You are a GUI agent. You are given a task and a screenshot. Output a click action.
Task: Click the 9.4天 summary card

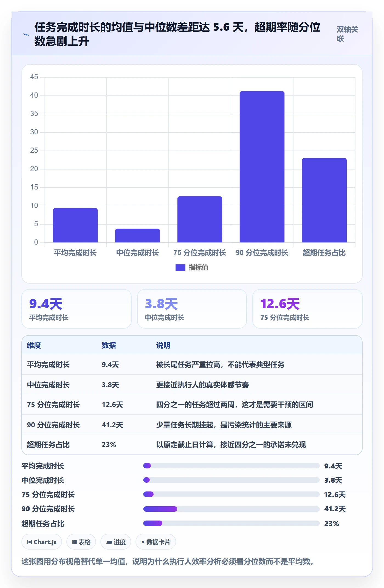coord(77,309)
